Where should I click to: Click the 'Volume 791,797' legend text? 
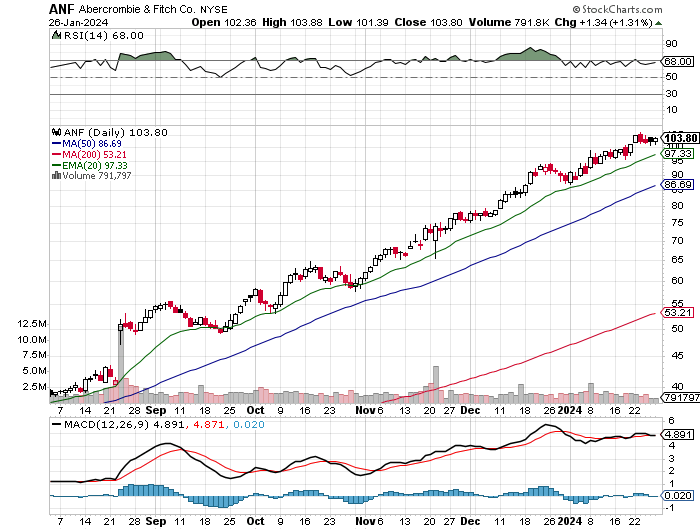pyautogui.click(x=97, y=175)
